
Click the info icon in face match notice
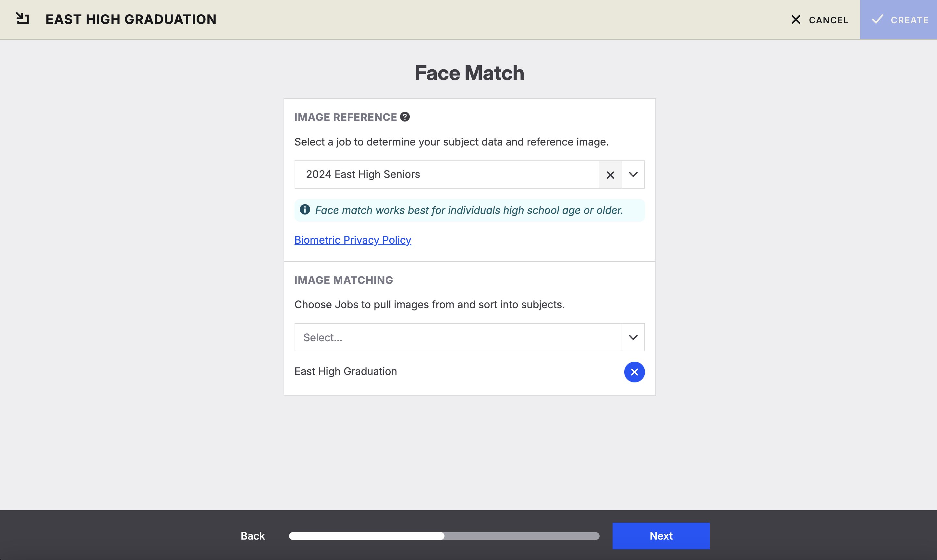click(305, 210)
